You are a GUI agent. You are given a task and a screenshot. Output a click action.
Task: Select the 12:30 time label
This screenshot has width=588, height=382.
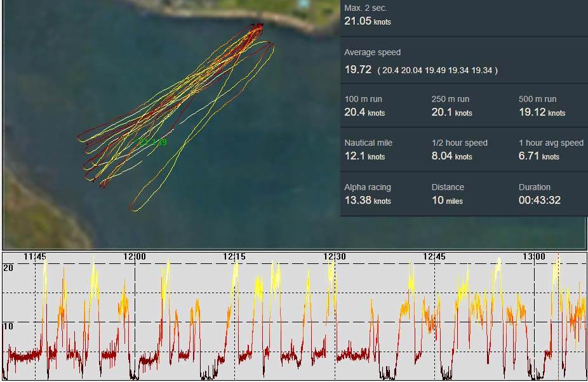pyautogui.click(x=334, y=256)
